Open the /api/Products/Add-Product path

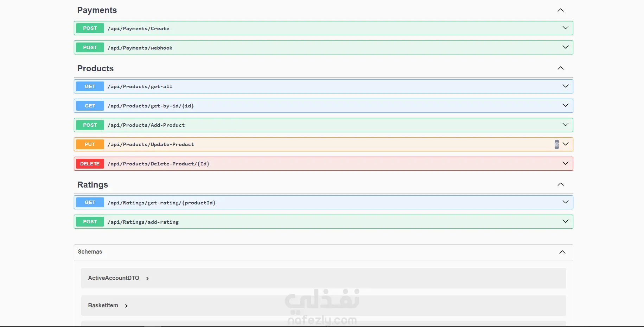tap(146, 125)
